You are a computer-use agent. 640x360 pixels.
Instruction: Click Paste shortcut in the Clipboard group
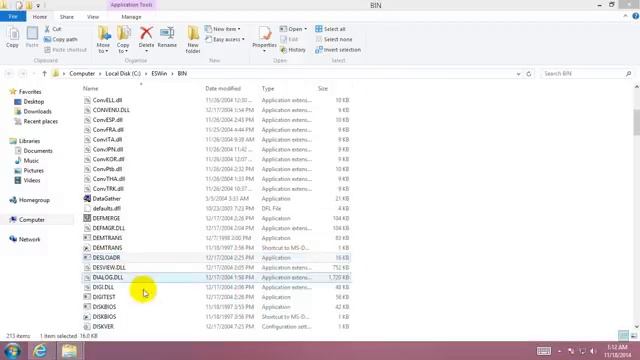(x=65, y=50)
